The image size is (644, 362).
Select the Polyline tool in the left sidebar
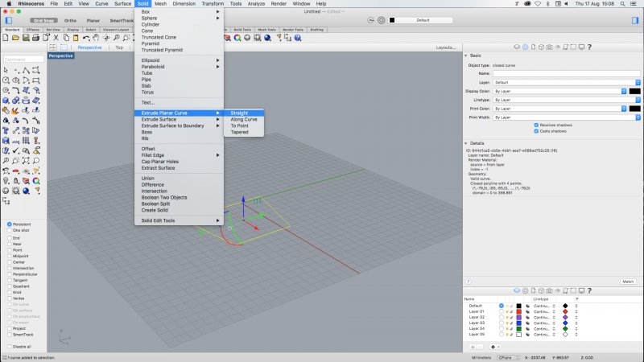[x=26, y=70]
